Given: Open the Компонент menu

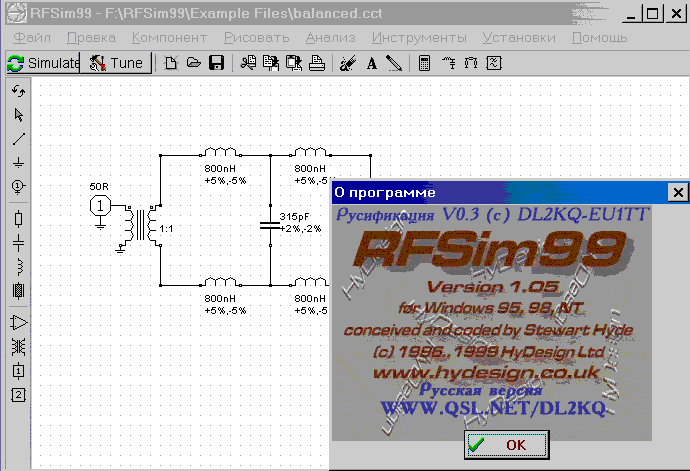Looking at the screenshot, I should point(169,38).
